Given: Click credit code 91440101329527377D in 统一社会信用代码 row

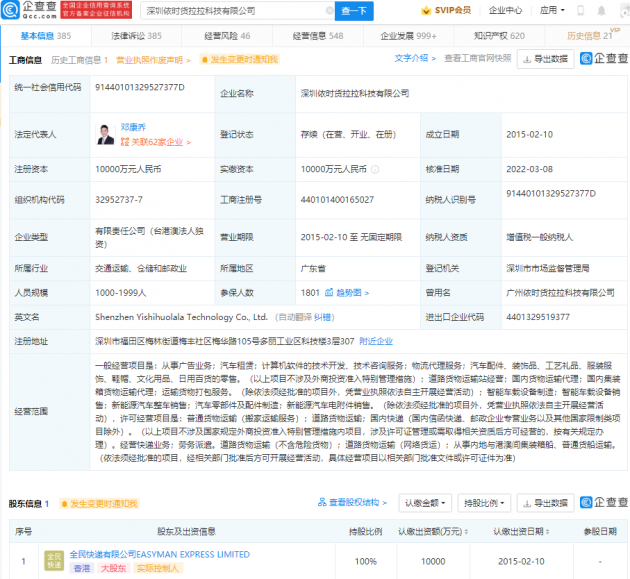Looking at the screenshot, I should (140, 88).
